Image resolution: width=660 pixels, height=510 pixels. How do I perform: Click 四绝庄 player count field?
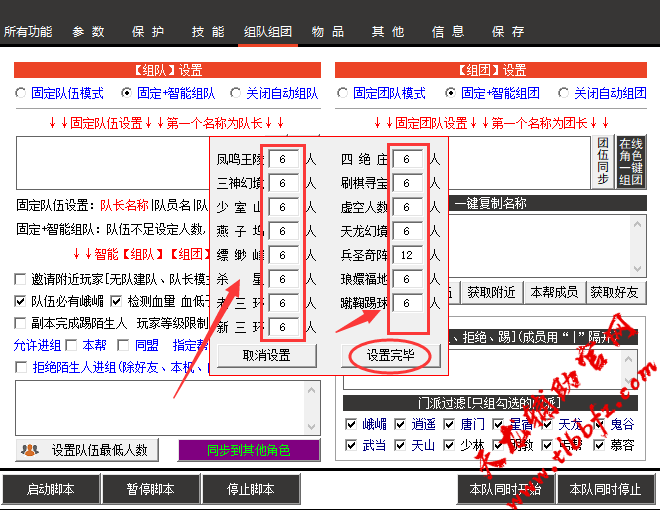(407, 159)
